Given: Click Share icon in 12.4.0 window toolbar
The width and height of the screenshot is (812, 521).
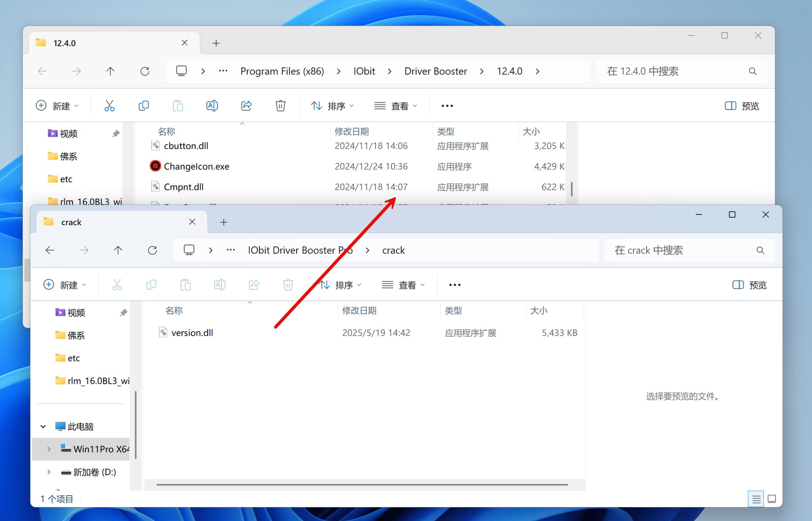Looking at the screenshot, I should (x=246, y=106).
